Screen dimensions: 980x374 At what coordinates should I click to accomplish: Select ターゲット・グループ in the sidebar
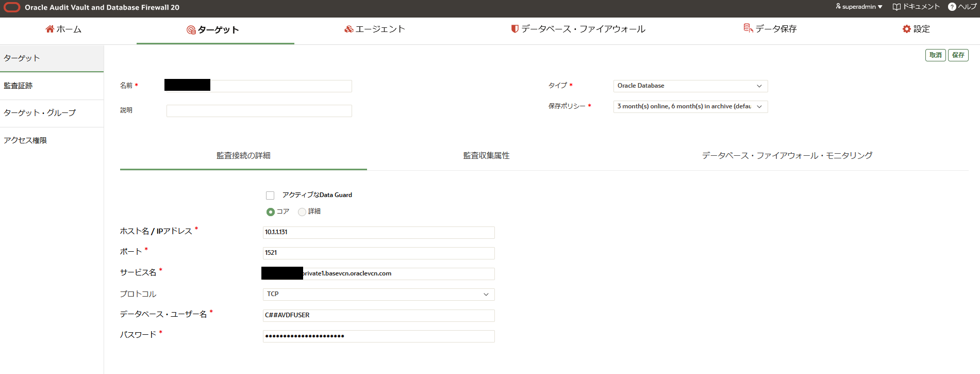pyautogui.click(x=52, y=113)
